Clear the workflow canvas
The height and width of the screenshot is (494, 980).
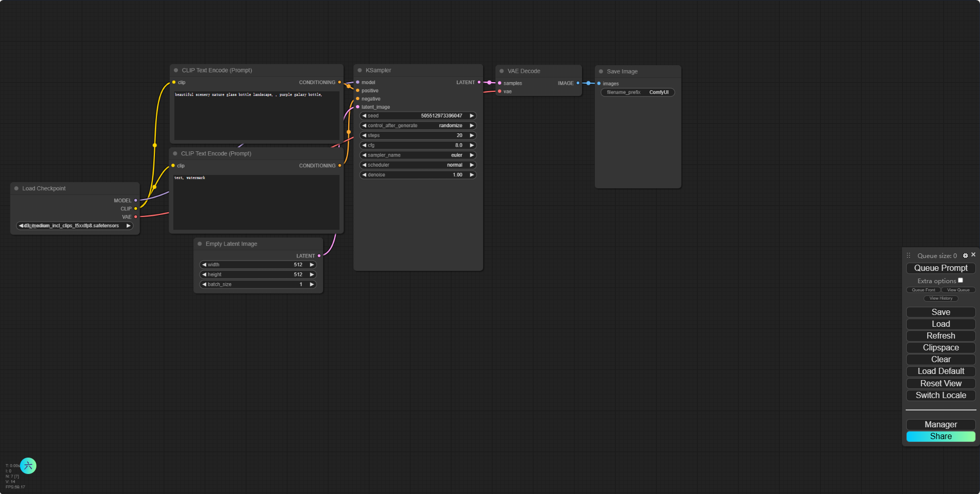[x=941, y=360]
